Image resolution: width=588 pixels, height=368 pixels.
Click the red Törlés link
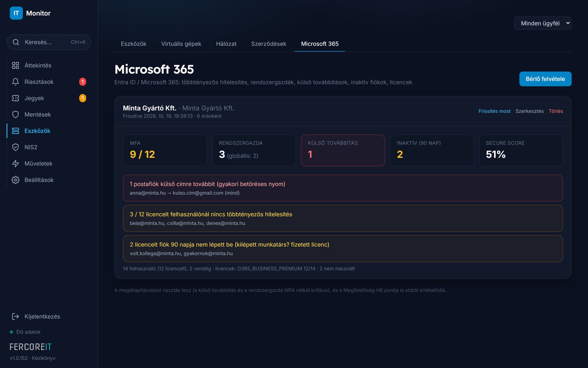point(556,111)
